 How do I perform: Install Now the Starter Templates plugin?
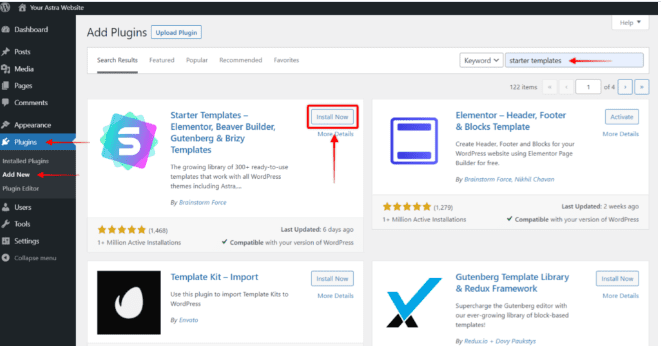pos(332,117)
